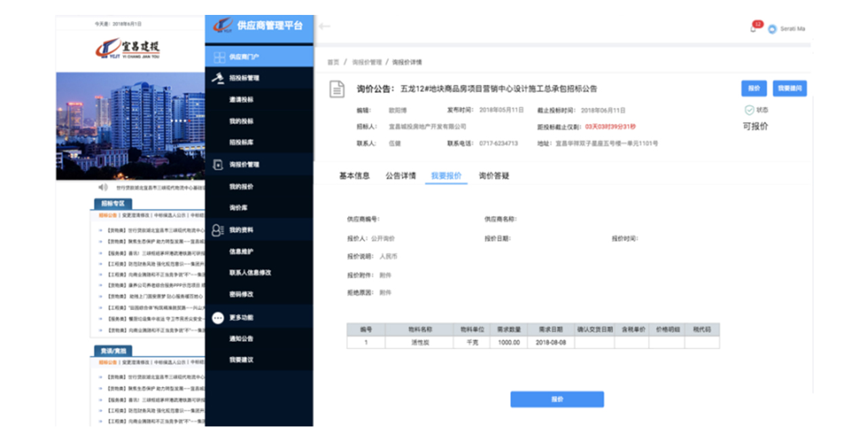Collapse the 我的资料 sidebar section
The height and width of the screenshot is (438, 868).
tap(259, 230)
